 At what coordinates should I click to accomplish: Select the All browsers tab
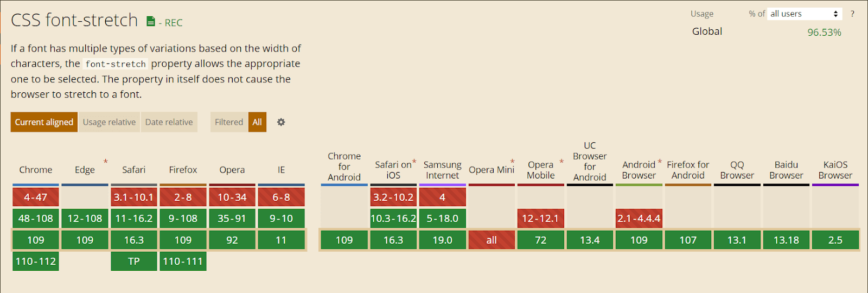257,122
